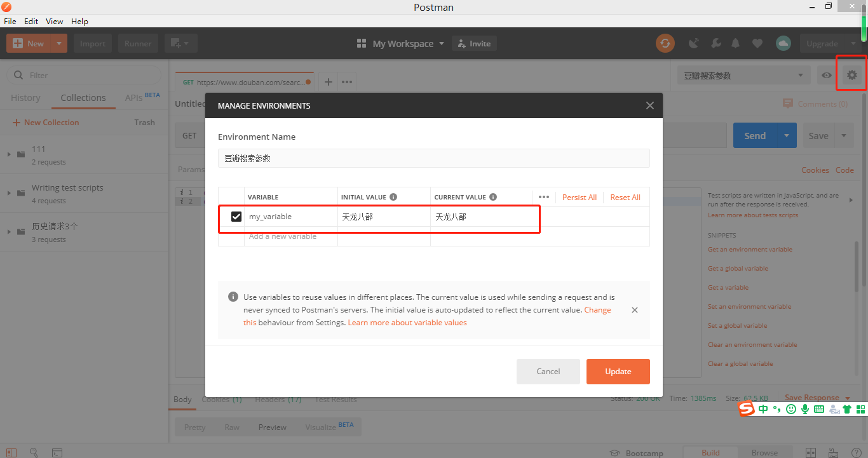The image size is (868, 458).
Task: Dismiss the variables info banner
Action: click(635, 310)
